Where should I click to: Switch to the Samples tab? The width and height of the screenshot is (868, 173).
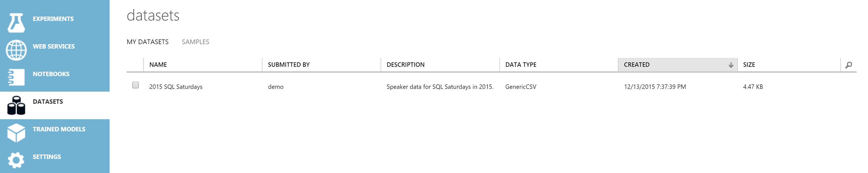click(195, 42)
